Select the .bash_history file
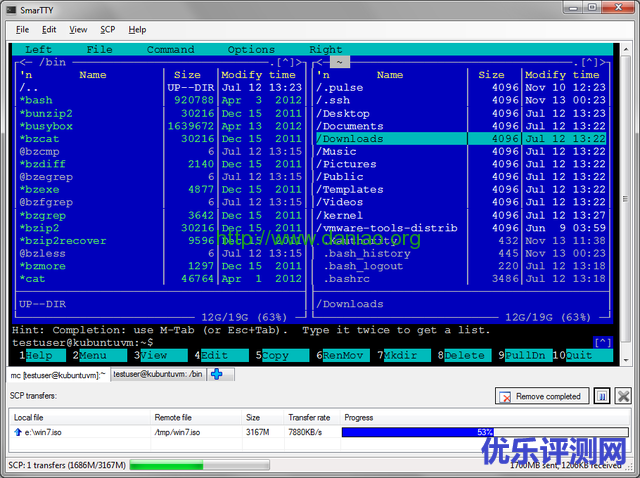Screen dimensions: 640x478 (x=367, y=253)
